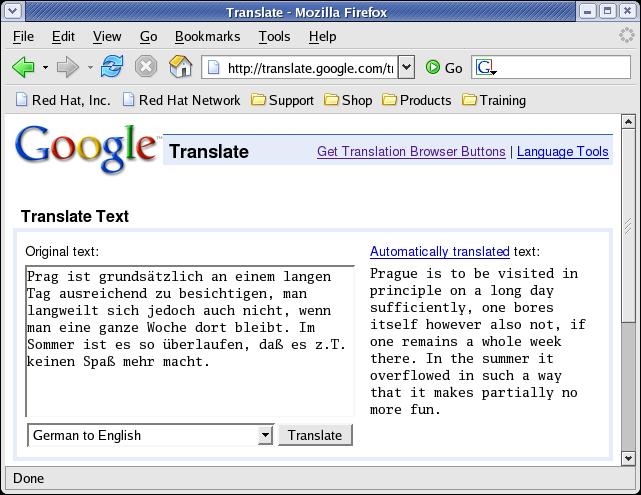Click inside the Original text box
Screen dimensions: 641x495
click(190, 341)
